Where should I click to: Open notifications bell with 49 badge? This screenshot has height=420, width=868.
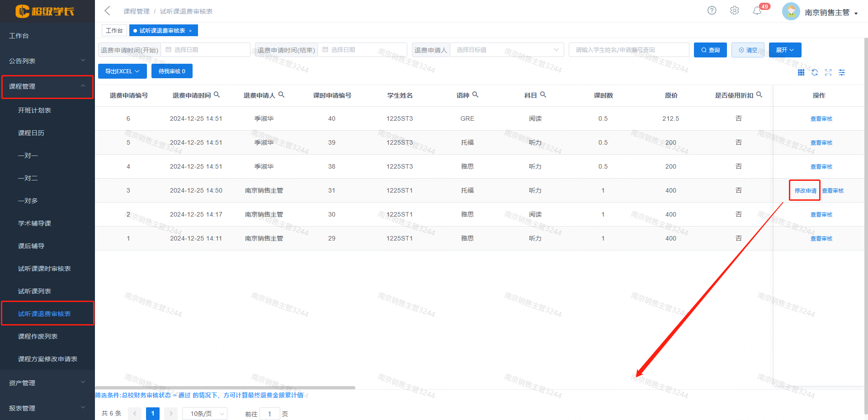pos(757,11)
